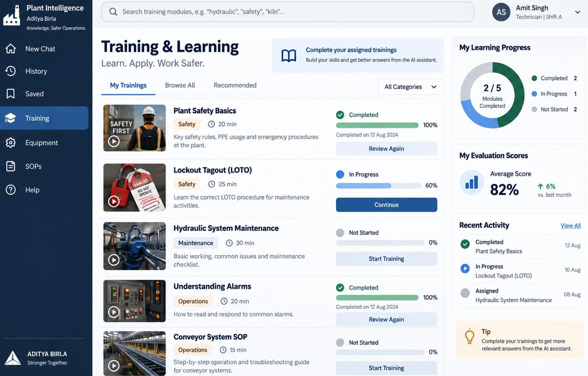Click the magnifier icon in the search bar
Screen dimensions: 588x376
113,12
